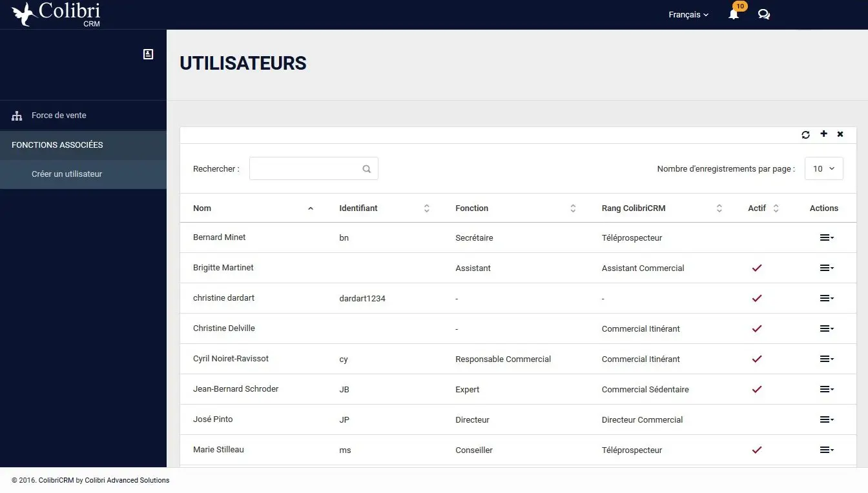Toggle active checkmark for Marie Stilleau
Image resolution: width=868 pixels, height=493 pixels.
(757, 450)
